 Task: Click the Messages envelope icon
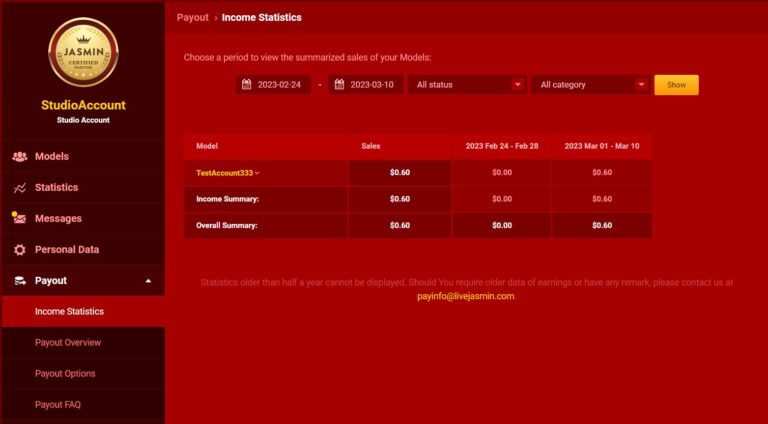[19, 218]
